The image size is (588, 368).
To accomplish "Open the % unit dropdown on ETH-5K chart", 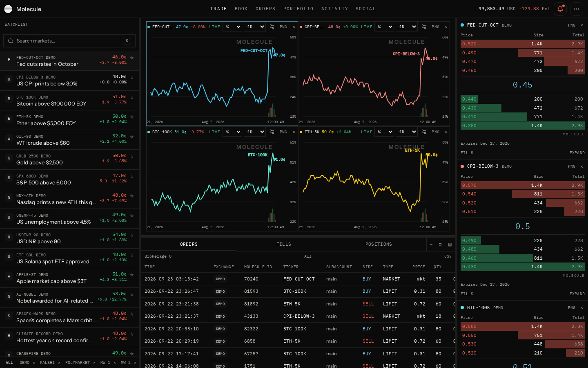I will [385, 132].
